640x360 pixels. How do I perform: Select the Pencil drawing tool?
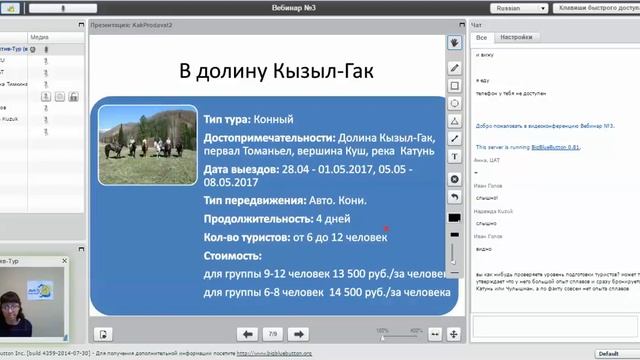(x=454, y=68)
